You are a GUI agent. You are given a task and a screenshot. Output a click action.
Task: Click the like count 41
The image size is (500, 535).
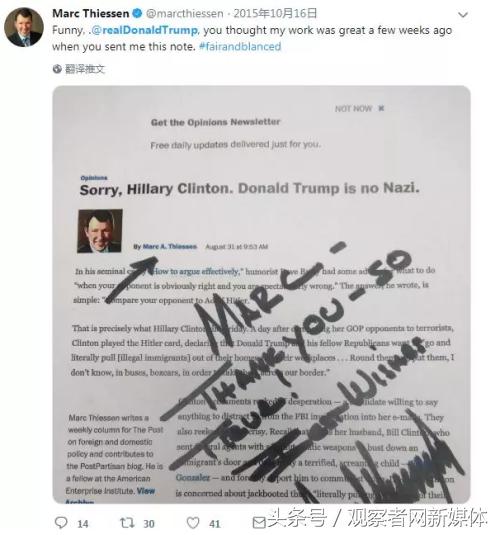[x=214, y=524]
